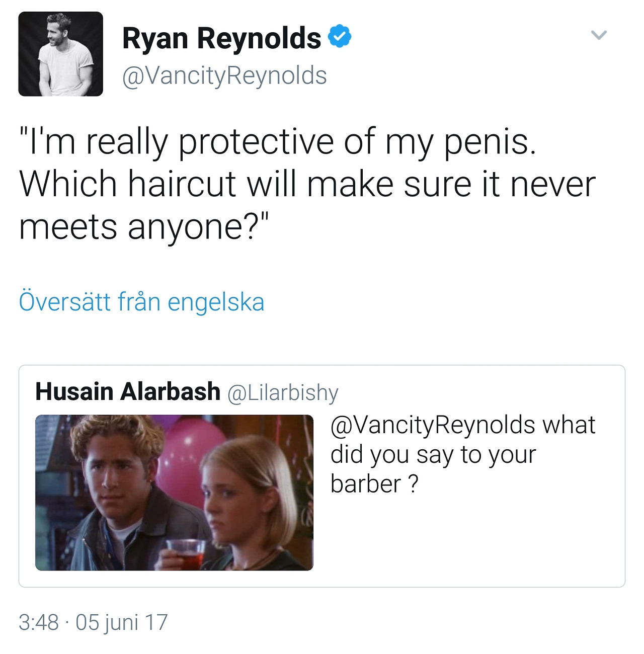This screenshot has width=644, height=654.
Task: Click the @Lilarbishy handle
Action: 283,392
